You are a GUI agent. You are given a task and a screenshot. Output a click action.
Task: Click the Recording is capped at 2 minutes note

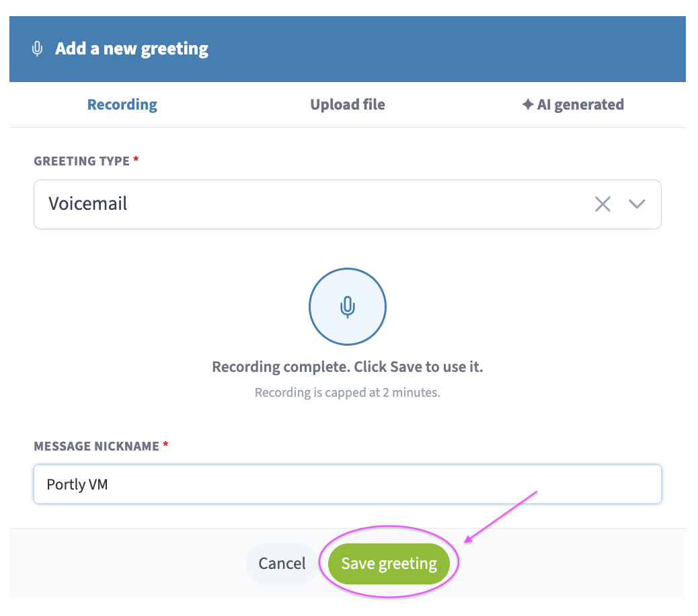(347, 393)
